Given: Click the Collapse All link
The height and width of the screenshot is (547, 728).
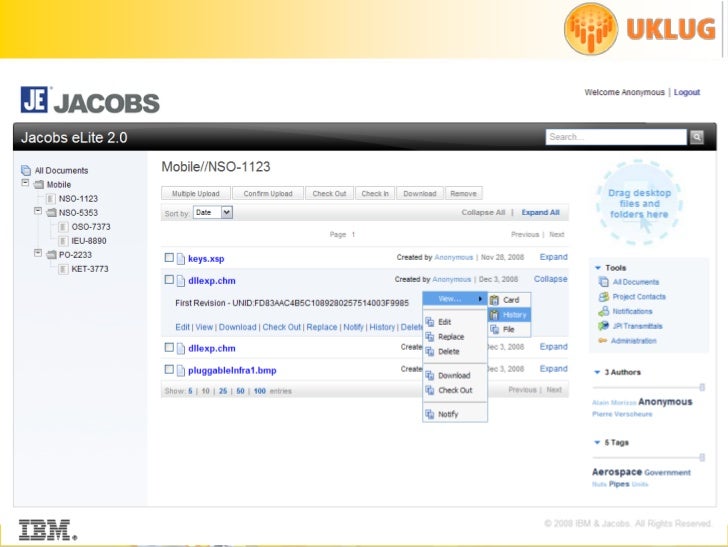Looking at the screenshot, I should 483,212.
